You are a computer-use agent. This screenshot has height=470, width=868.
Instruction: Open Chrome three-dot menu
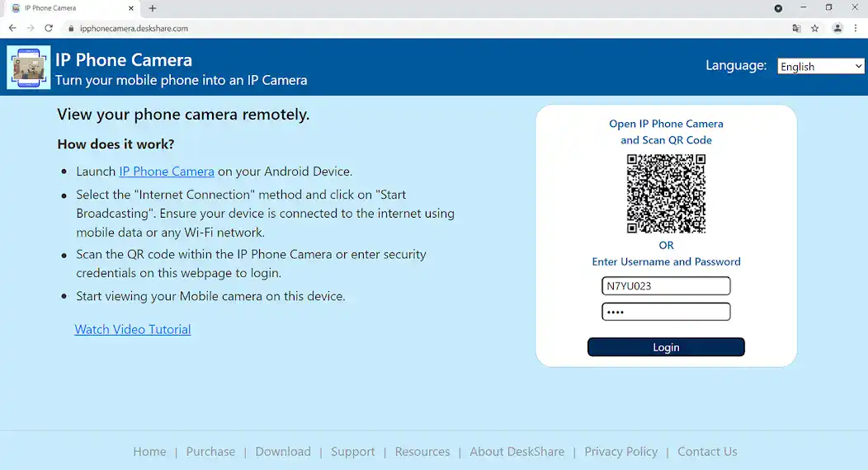click(x=856, y=28)
